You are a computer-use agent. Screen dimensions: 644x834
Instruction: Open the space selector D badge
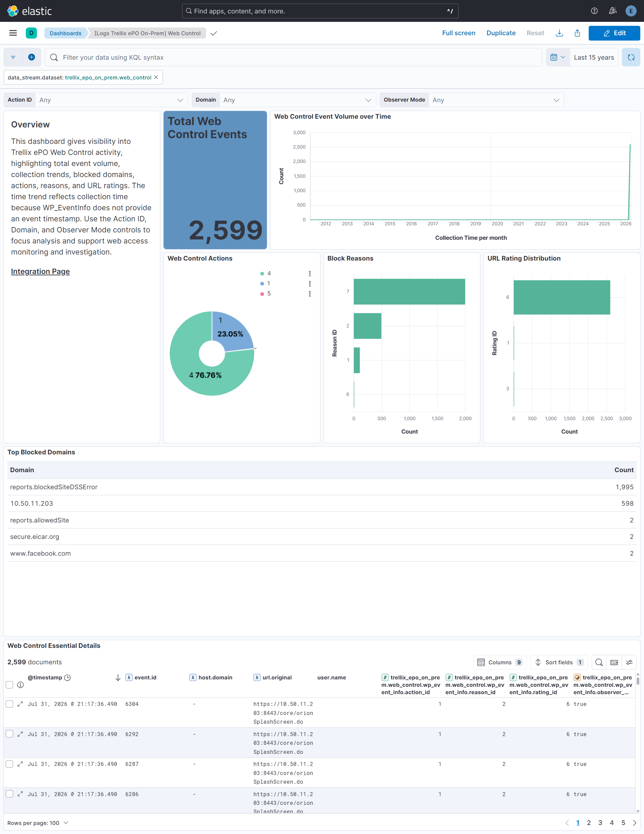point(31,33)
